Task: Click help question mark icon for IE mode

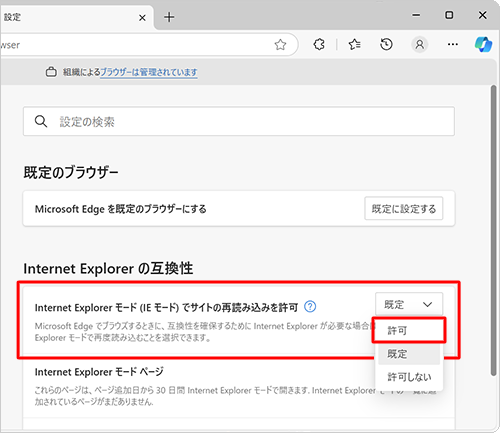Action: tap(310, 306)
